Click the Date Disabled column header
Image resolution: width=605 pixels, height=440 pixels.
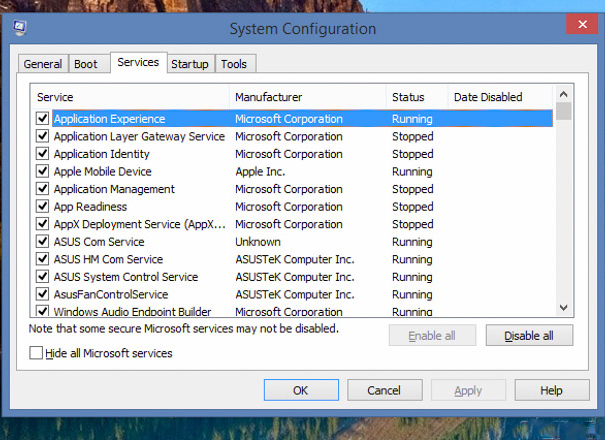tap(500, 97)
